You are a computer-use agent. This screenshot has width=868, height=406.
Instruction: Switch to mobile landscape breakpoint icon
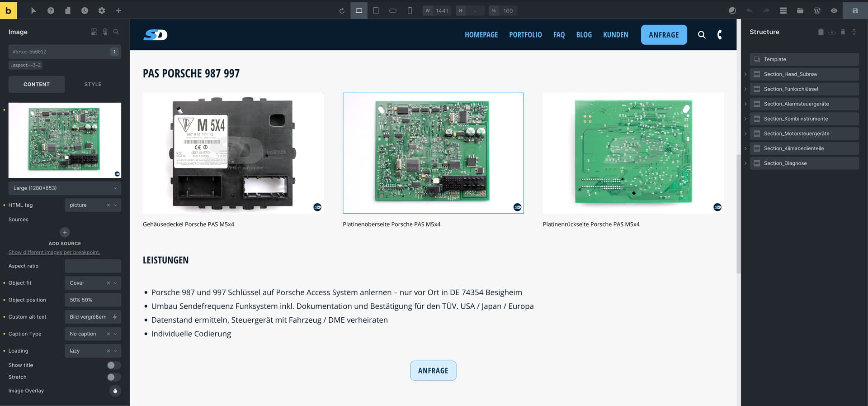tap(393, 10)
